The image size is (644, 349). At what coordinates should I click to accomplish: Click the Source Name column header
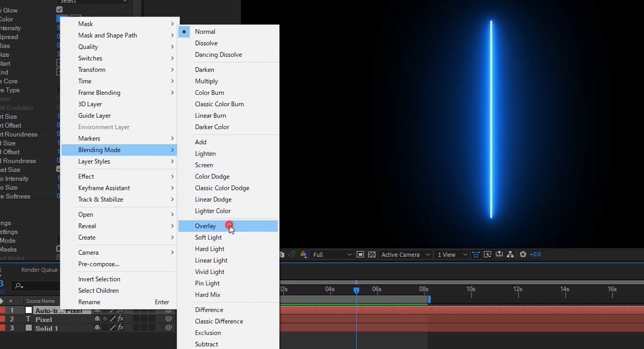(40, 301)
